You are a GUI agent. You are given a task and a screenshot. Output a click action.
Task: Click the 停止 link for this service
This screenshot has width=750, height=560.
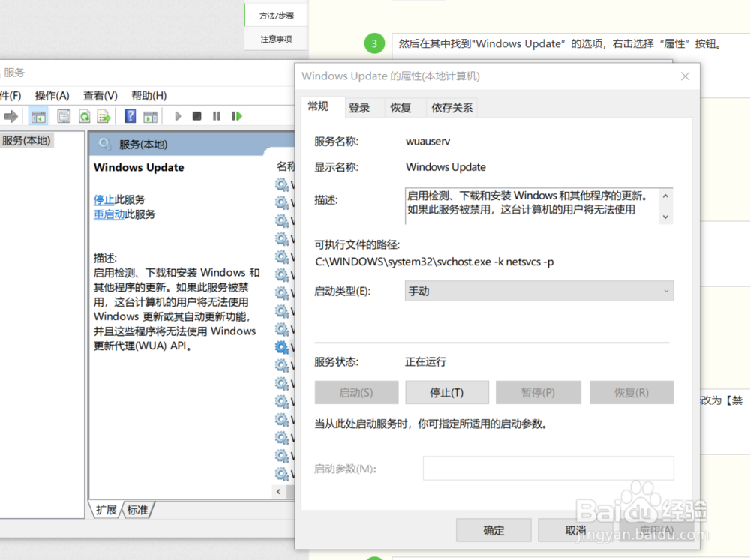coord(103,199)
